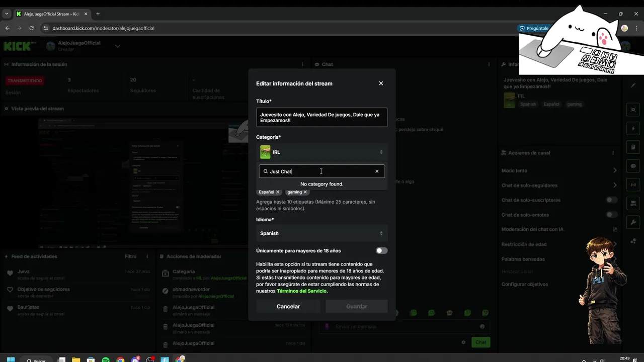Click the heart icon beside Jwvz
This screenshot has width=644, height=362.
[x=10, y=274]
